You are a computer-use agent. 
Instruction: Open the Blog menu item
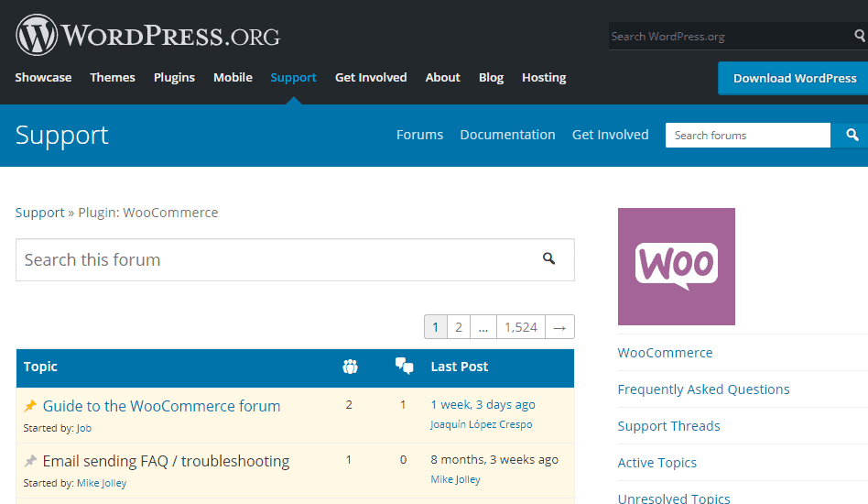(491, 78)
